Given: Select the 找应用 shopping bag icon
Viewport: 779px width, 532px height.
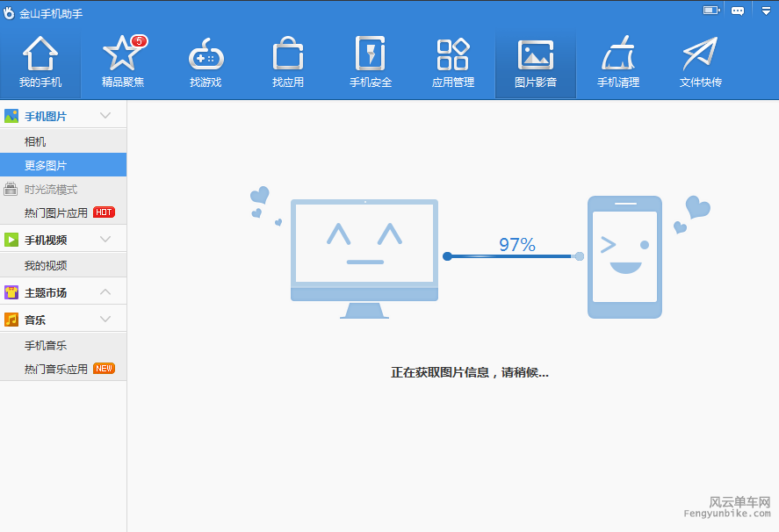Looking at the screenshot, I should coord(288,55).
